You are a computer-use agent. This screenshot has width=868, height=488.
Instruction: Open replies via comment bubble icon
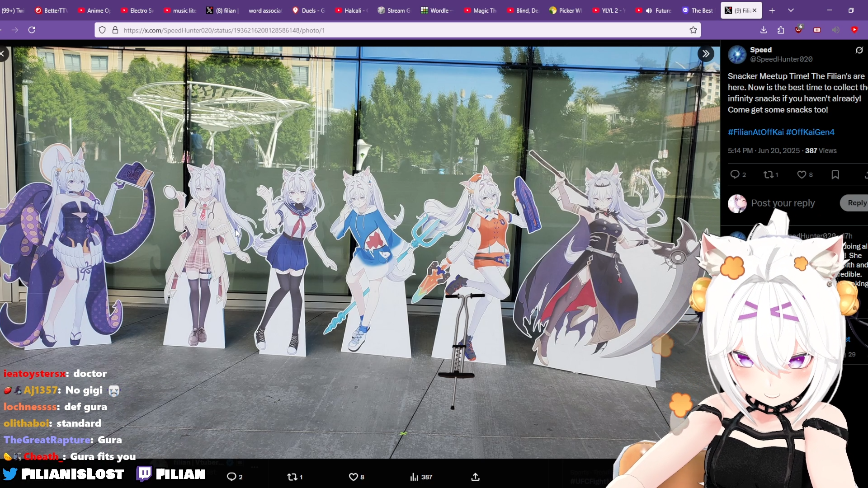pos(735,175)
